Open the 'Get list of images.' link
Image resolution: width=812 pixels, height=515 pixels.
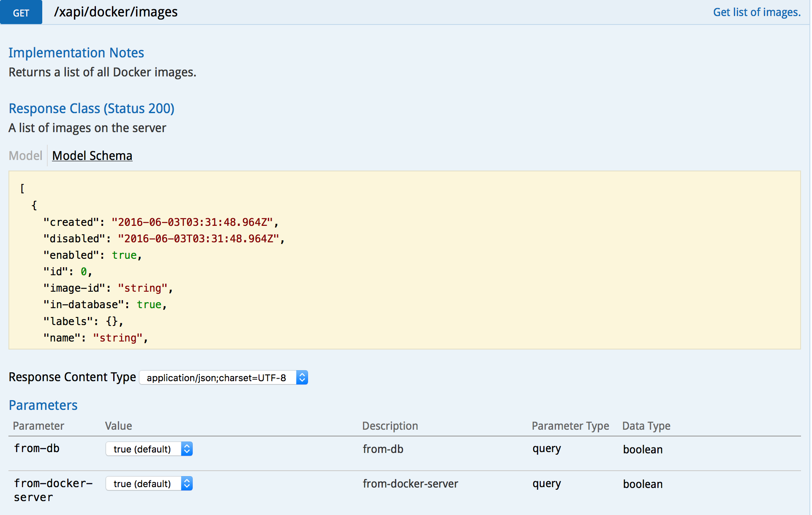(x=756, y=12)
